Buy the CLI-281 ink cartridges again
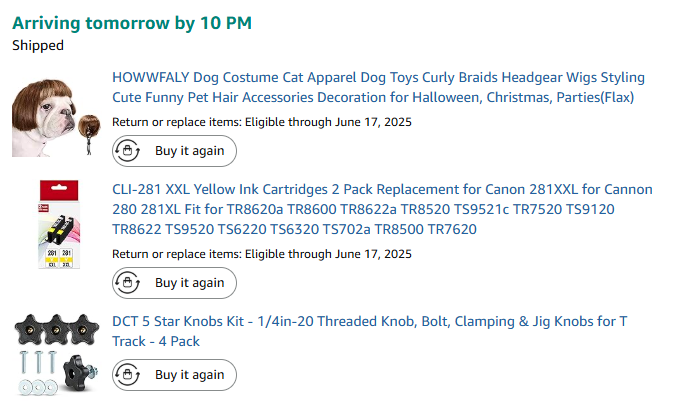The width and height of the screenshot is (680, 407). pyautogui.click(x=174, y=282)
